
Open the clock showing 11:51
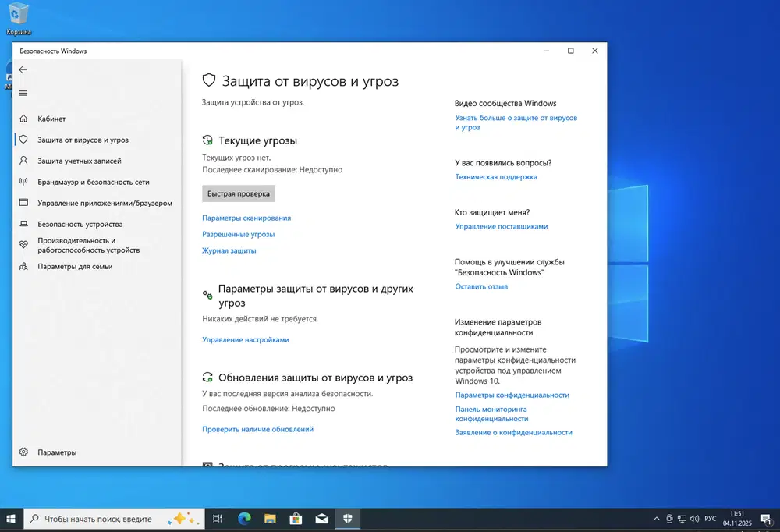[x=737, y=519]
